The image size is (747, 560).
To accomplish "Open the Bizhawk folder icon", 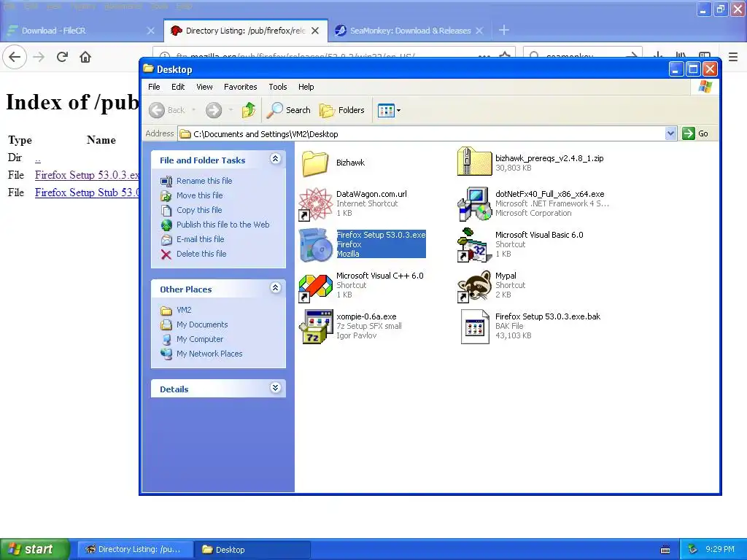I will (x=315, y=163).
